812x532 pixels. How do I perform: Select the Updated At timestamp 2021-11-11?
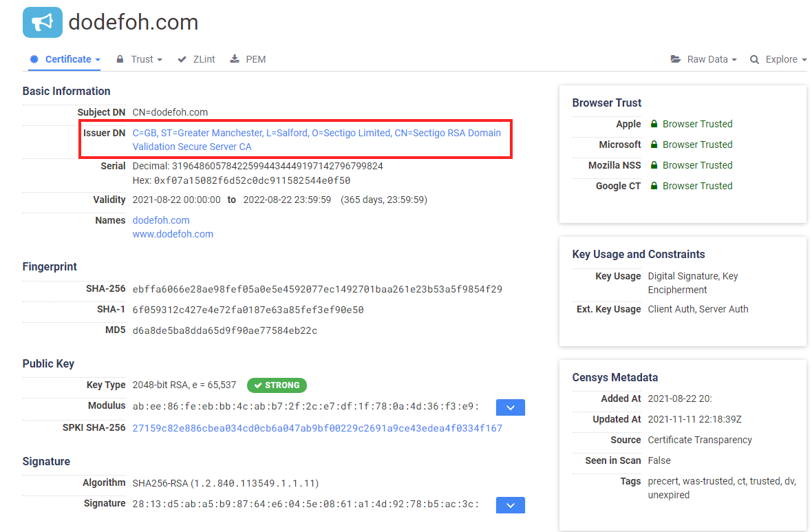point(694,420)
